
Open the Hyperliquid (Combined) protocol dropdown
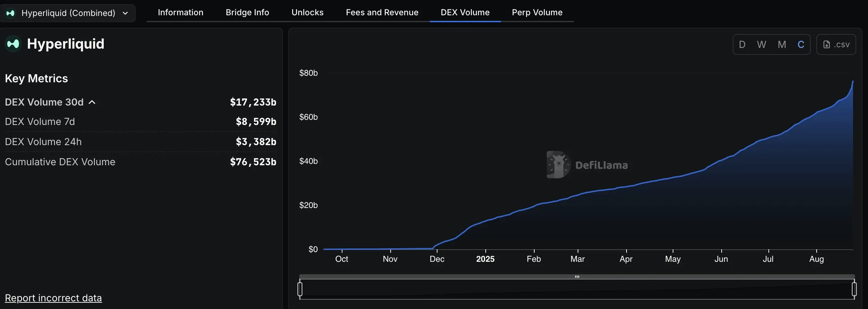tap(68, 13)
